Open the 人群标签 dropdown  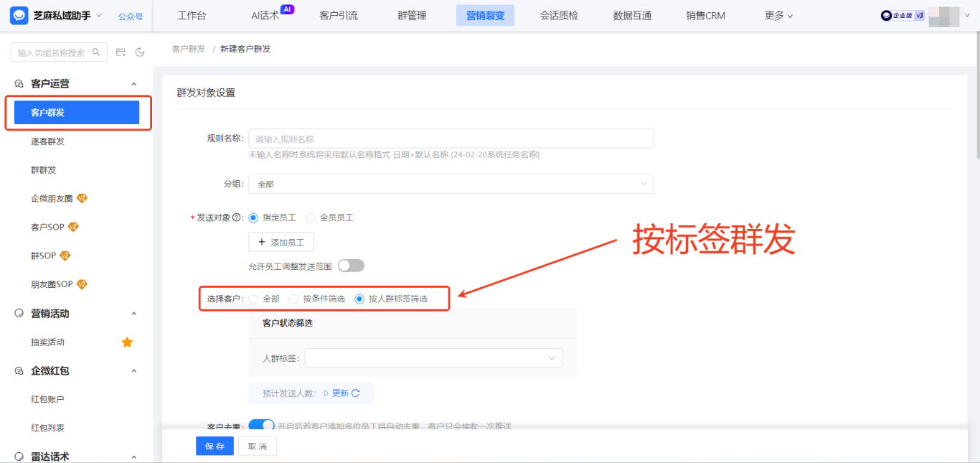point(433,357)
